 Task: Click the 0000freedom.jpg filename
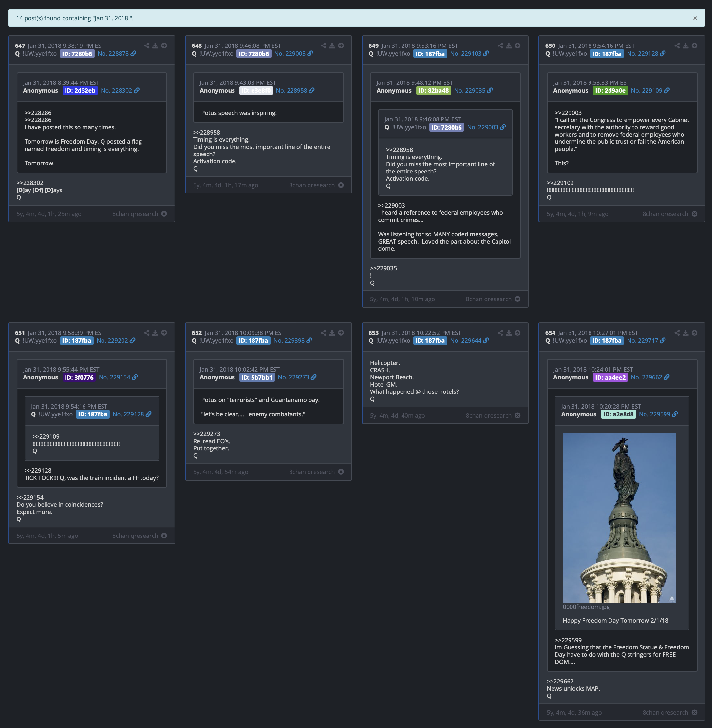(586, 607)
